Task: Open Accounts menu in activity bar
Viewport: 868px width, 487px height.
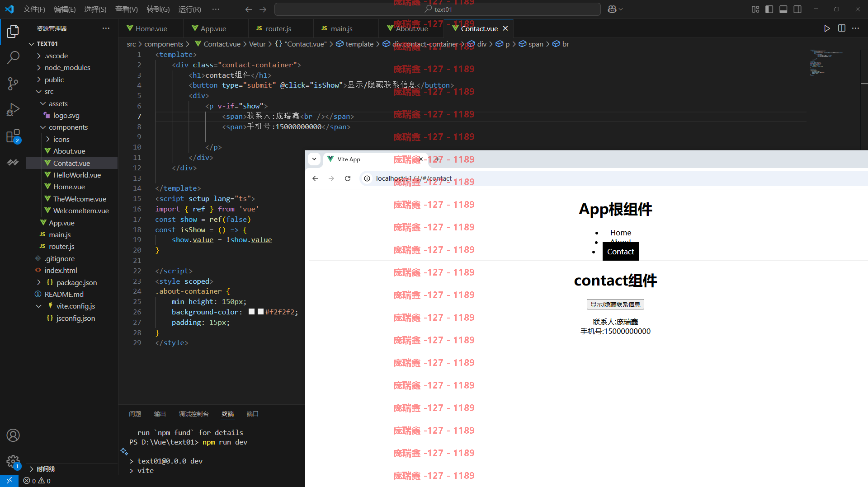Action: tap(13, 435)
